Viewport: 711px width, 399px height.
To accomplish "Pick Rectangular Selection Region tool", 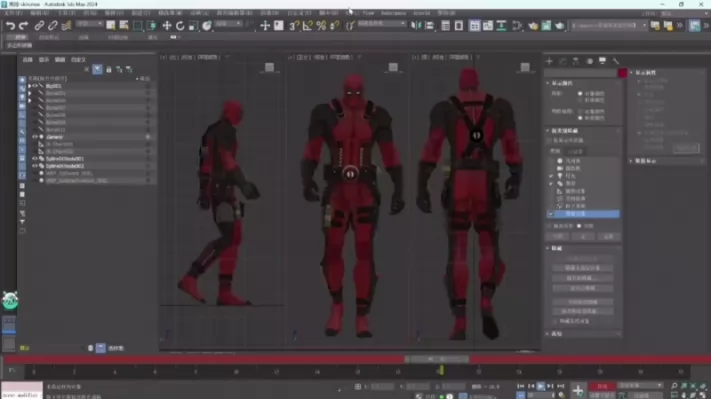I will [137, 26].
